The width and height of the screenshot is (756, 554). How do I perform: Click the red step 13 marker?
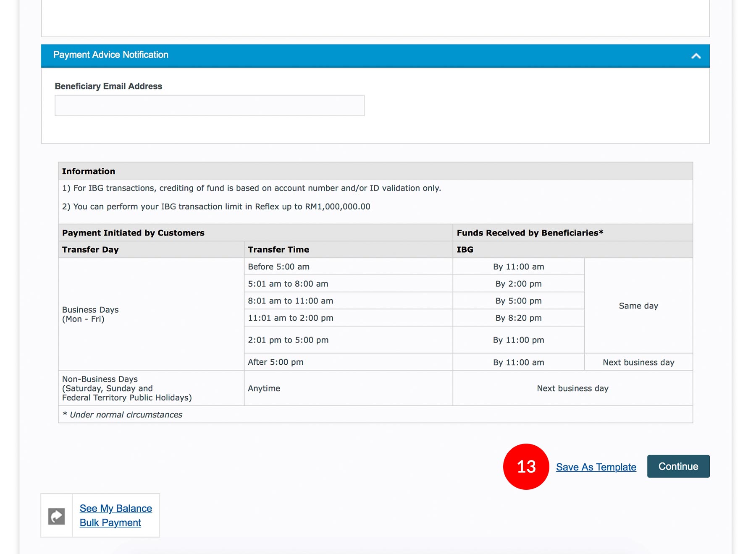click(526, 466)
